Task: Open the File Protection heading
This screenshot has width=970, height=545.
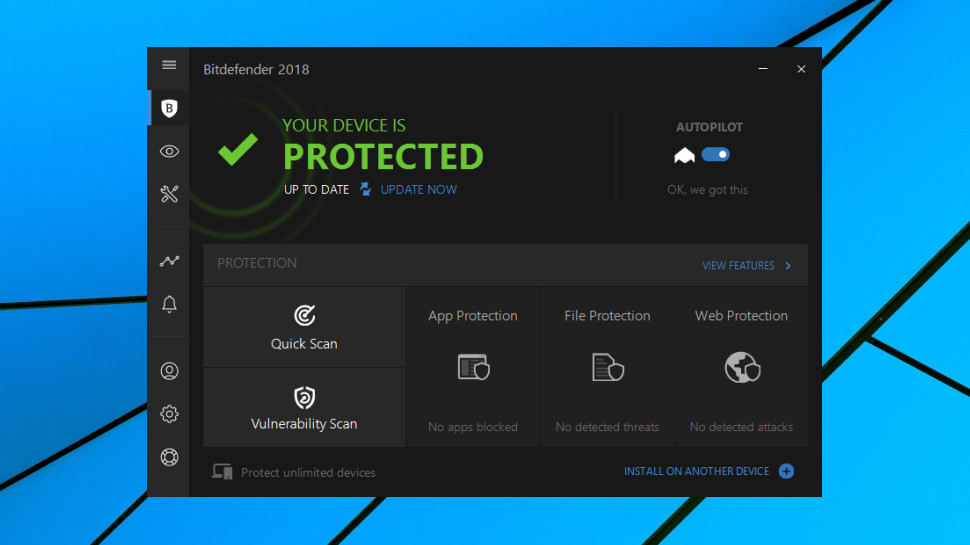Action: point(607,315)
